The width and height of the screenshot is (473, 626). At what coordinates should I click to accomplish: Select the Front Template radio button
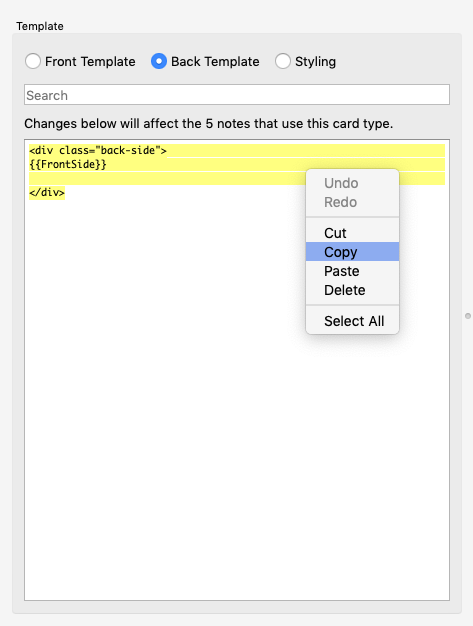pos(33,61)
